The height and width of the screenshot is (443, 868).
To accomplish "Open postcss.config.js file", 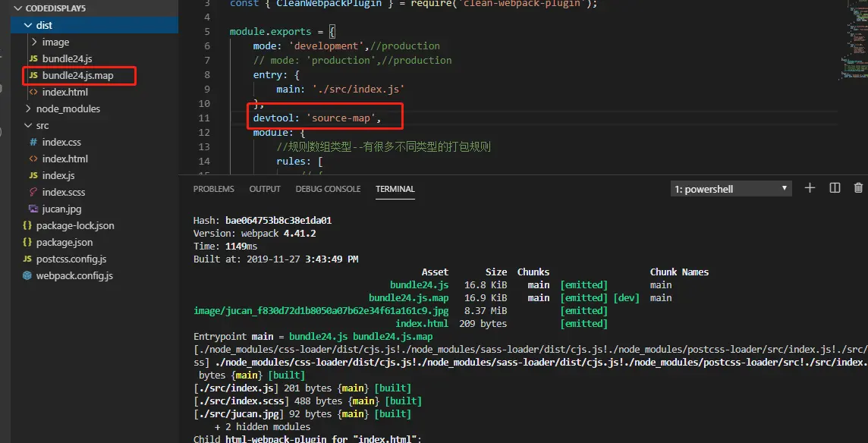I will 71,259.
